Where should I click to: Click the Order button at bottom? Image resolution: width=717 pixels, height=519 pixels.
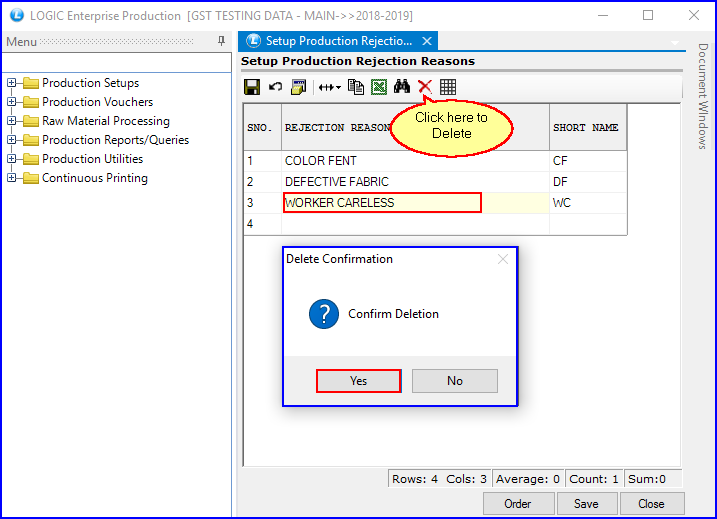pos(518,503)
